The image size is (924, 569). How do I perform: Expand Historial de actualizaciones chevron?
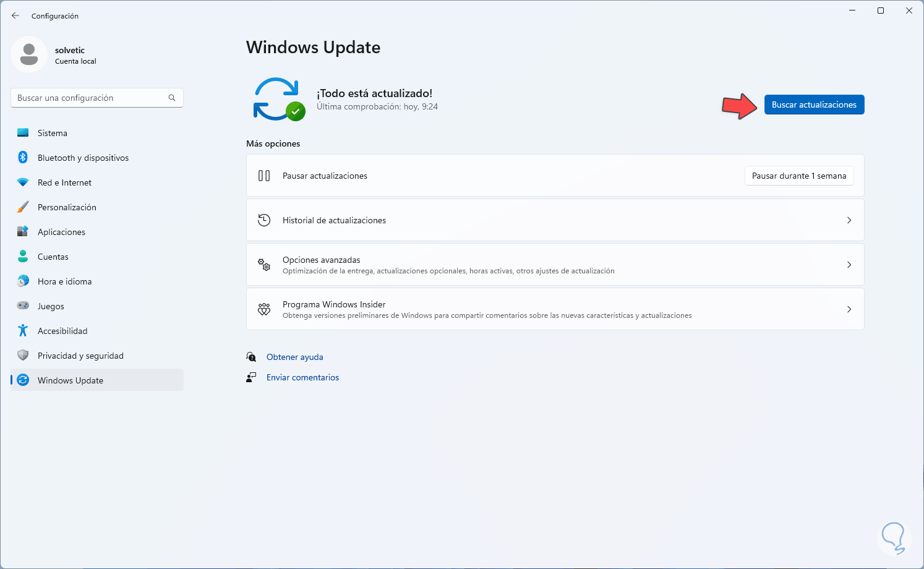click(849, 220)
